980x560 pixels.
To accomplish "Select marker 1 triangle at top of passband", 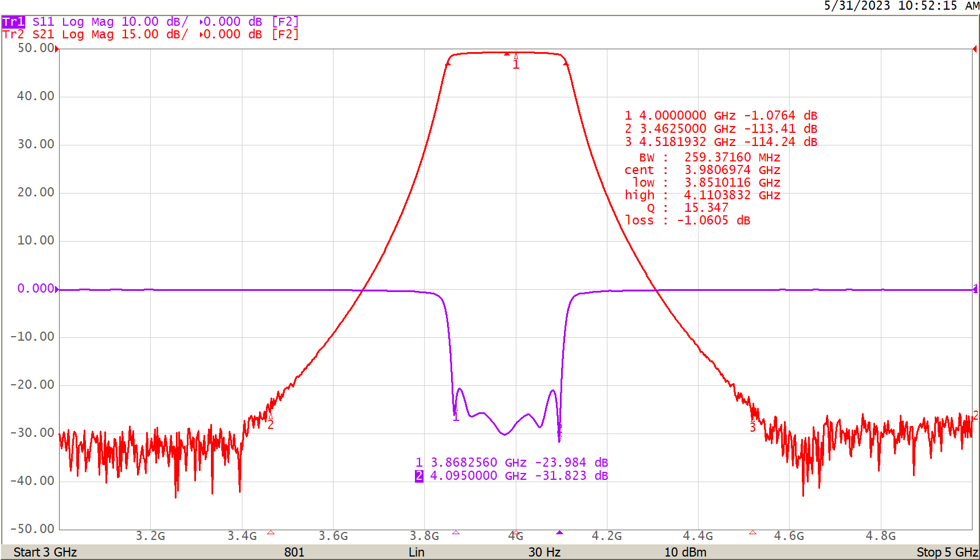I will pos(516,57).
